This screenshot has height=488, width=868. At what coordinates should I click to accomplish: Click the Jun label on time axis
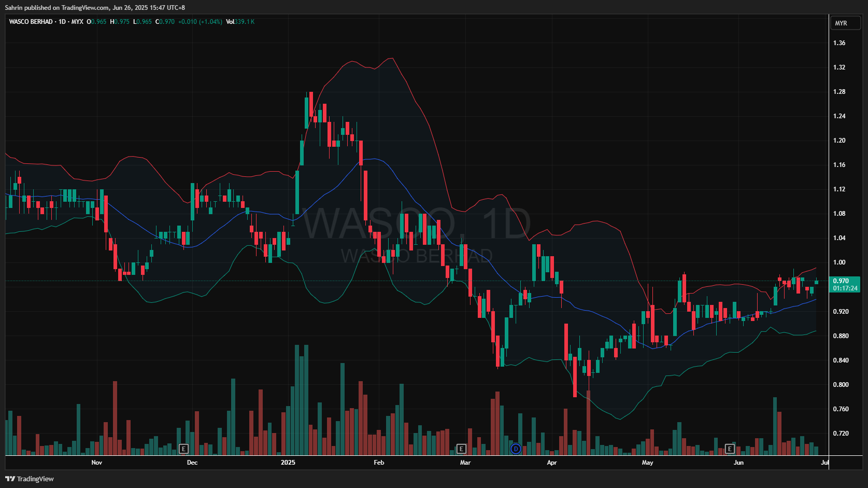pyautogui.click(x=738, y=463)
